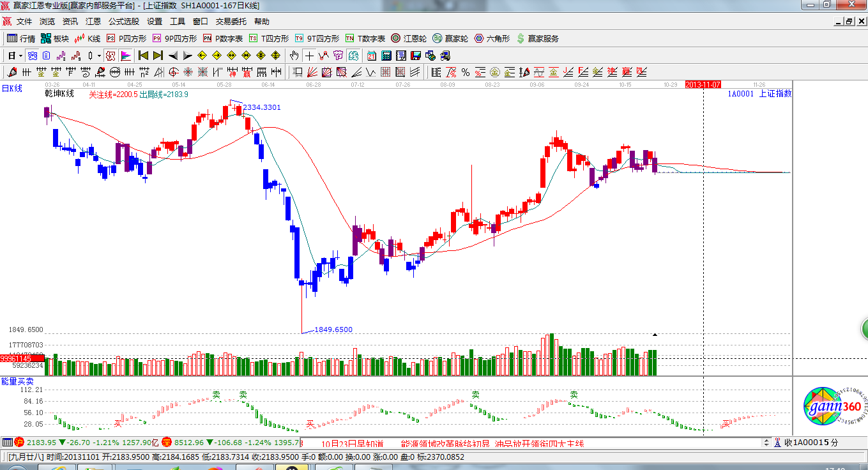Screen dimensions: 868x470
Task: Click the 行情 quotes button
Action: coord(21,39)
